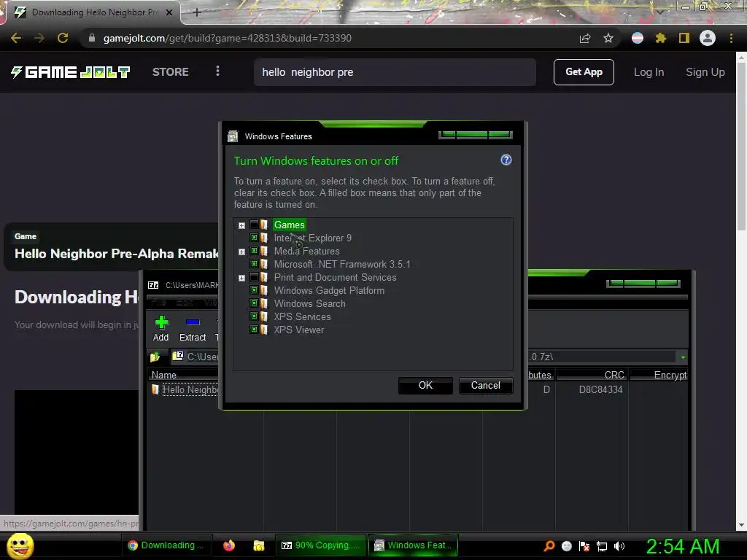
Task: Go forward in Chrome browser
Action: click(39, 38)
